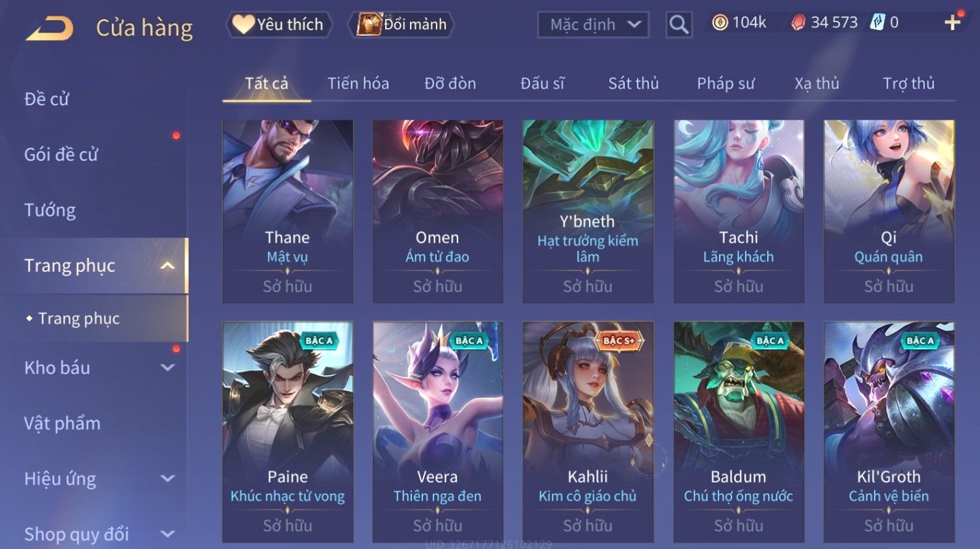Open Tướng in the sidebar

[x=50, y=210]
